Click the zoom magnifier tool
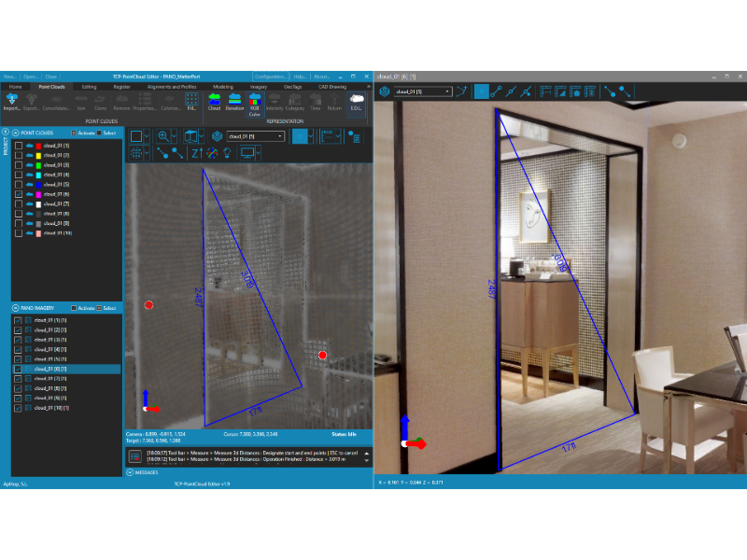This screenshot has width=747, height=560. click(x=163, y=136)
